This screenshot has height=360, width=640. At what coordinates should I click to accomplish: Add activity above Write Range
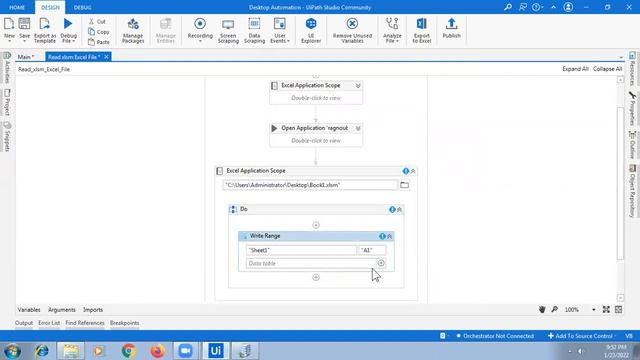(316, 225)
